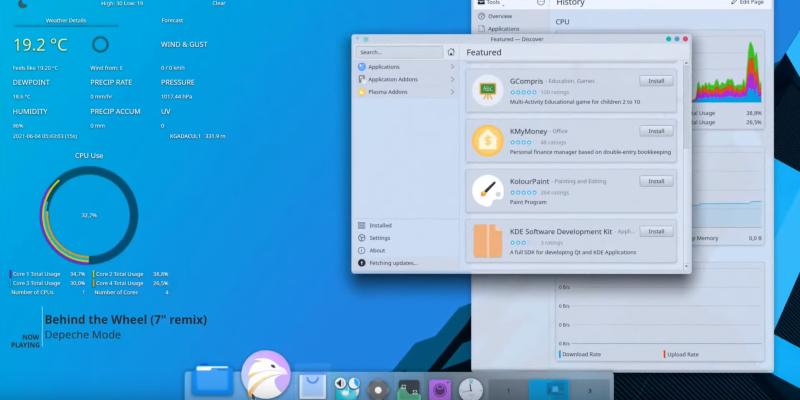Open the Discover shopping bag dock icon

[311, 383]
